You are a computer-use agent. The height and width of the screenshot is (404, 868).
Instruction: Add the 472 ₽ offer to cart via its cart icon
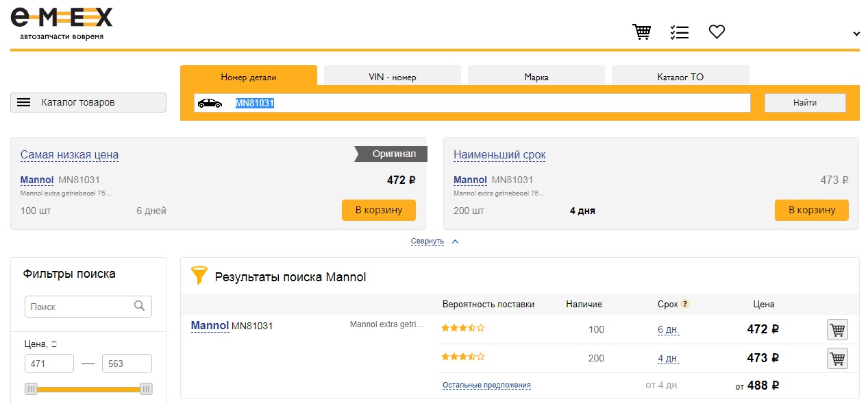[837, 329]
